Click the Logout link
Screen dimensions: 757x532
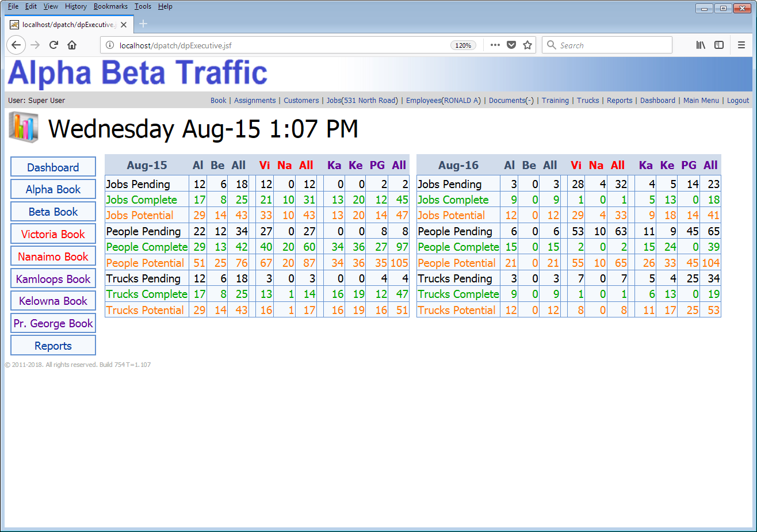[737, 100]
